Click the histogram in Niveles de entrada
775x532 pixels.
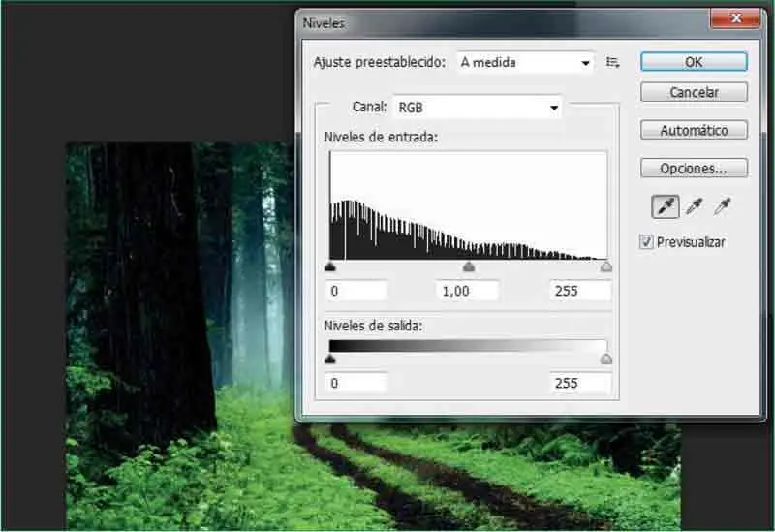(469, 205)
